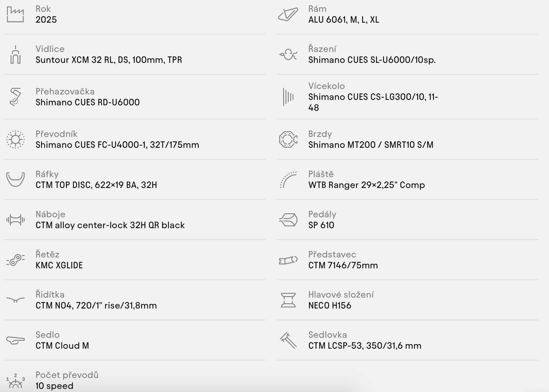Screen dimensions: 549x392
Task: Click the hub icon beside Náboje
Action: pyautogui.click(x=16, y=220)
